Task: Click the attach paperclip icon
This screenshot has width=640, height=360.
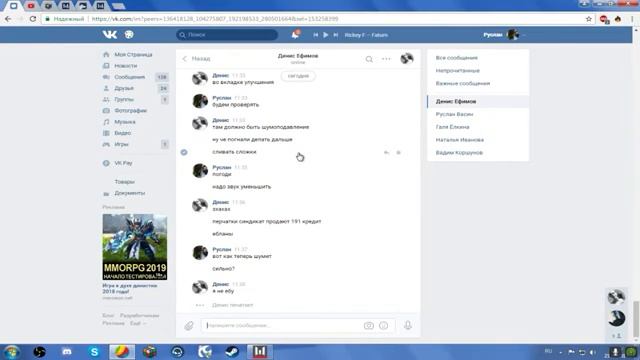Action: point(189,325)
